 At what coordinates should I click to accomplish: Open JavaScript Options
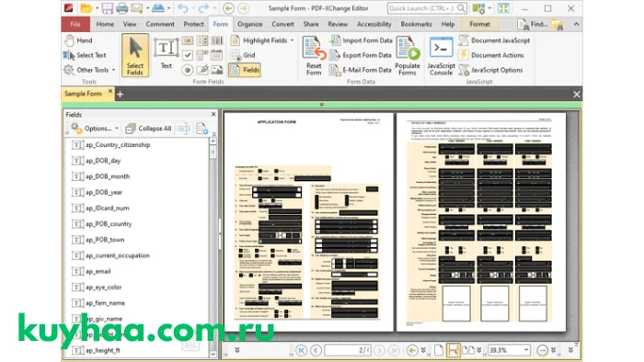click(x=491, y=70)
